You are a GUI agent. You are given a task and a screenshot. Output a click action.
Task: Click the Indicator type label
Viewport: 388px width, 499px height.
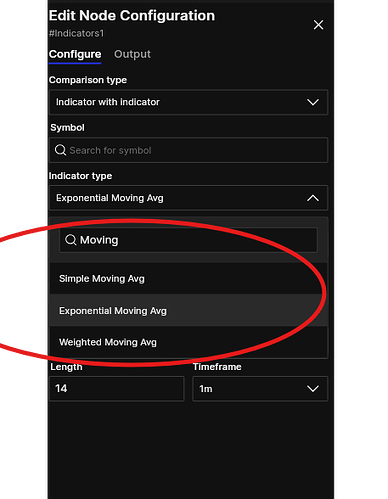(80, 176)
